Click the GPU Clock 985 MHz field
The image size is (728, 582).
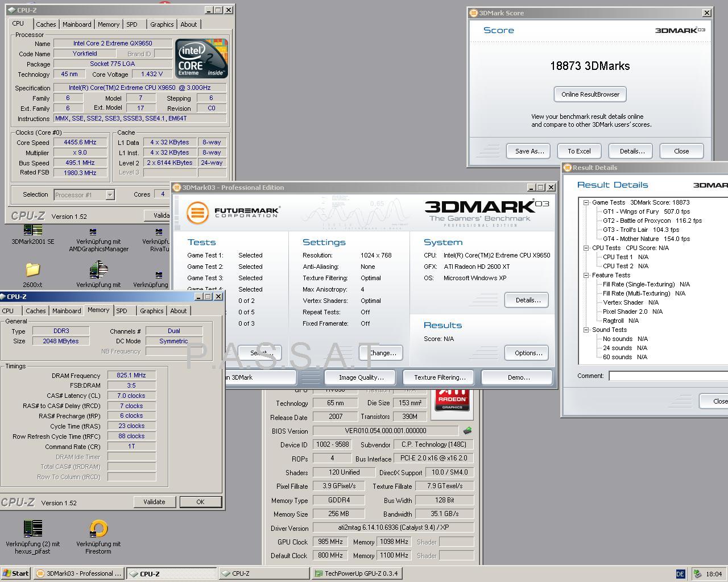(x=330, y=542)
